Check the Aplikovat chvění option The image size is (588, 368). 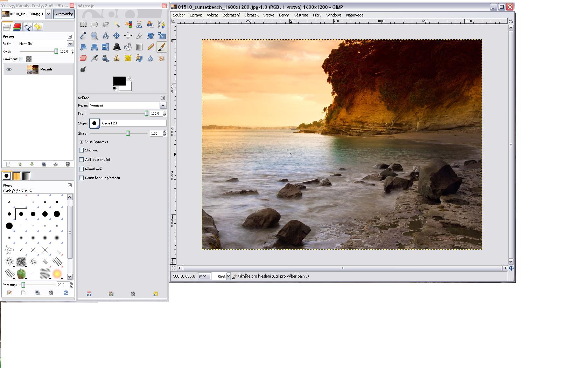[82, 160]
